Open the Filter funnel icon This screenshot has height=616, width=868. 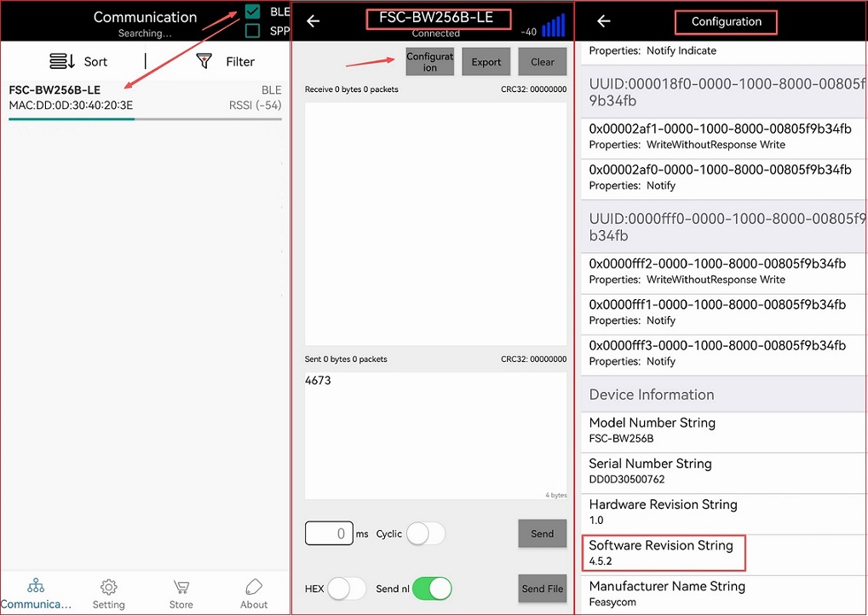point(204,61)
